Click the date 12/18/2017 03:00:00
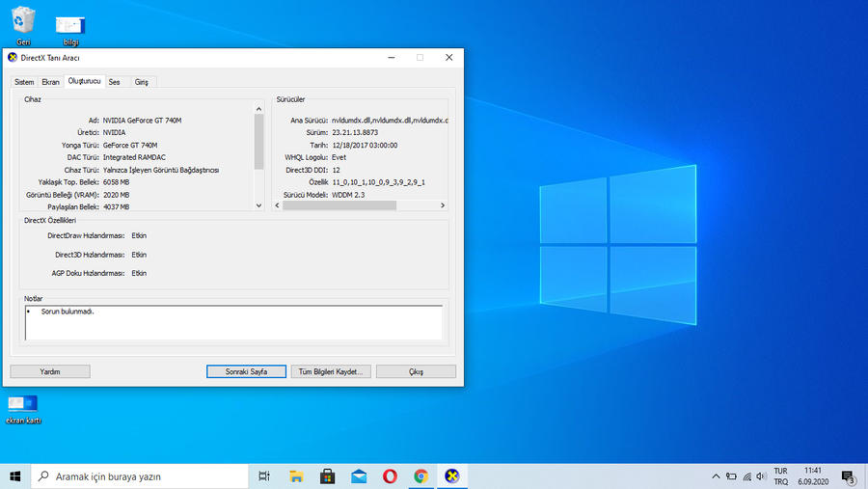868x489 pixels. pos(365,145)
